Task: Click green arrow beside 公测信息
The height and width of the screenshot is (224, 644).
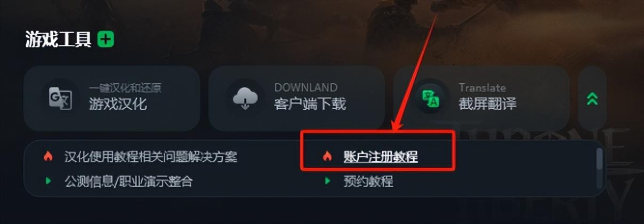Action: pyautogui.click(x=48, y=181)
